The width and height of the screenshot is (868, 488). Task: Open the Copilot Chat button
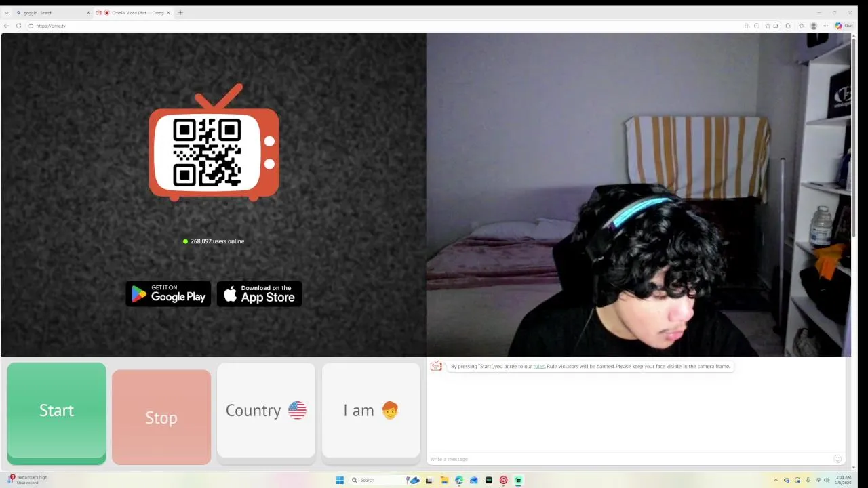tap(844, 26)
